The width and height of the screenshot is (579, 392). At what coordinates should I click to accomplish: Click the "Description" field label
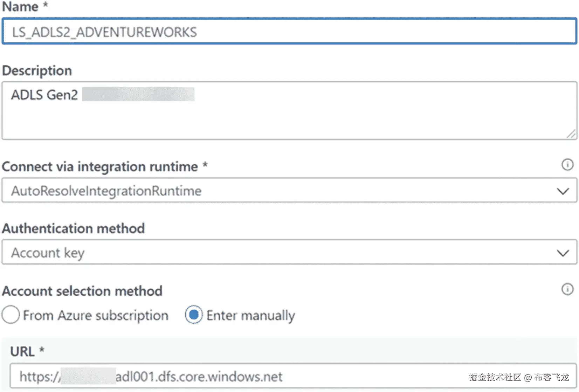click(37, 71)
